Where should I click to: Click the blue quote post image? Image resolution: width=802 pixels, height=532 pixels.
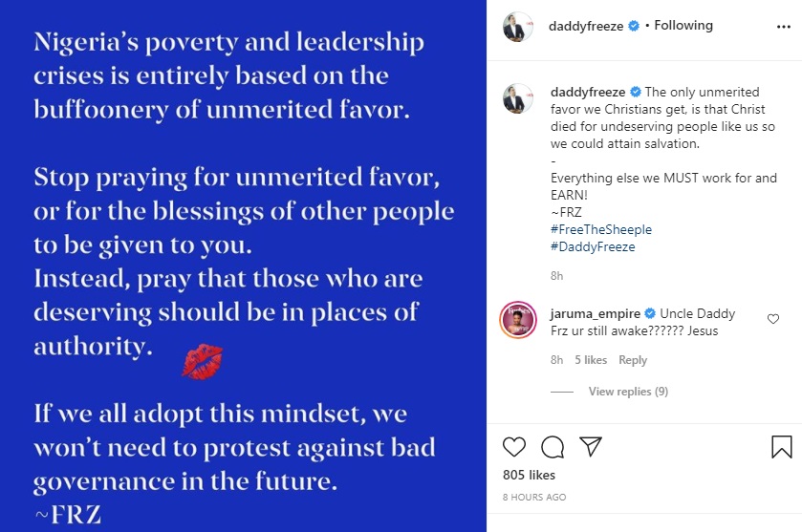click(x=244, y=266)
